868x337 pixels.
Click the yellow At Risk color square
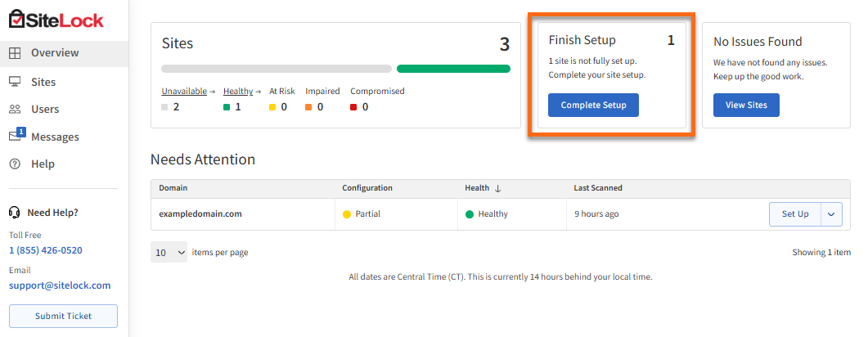[272, 107]
